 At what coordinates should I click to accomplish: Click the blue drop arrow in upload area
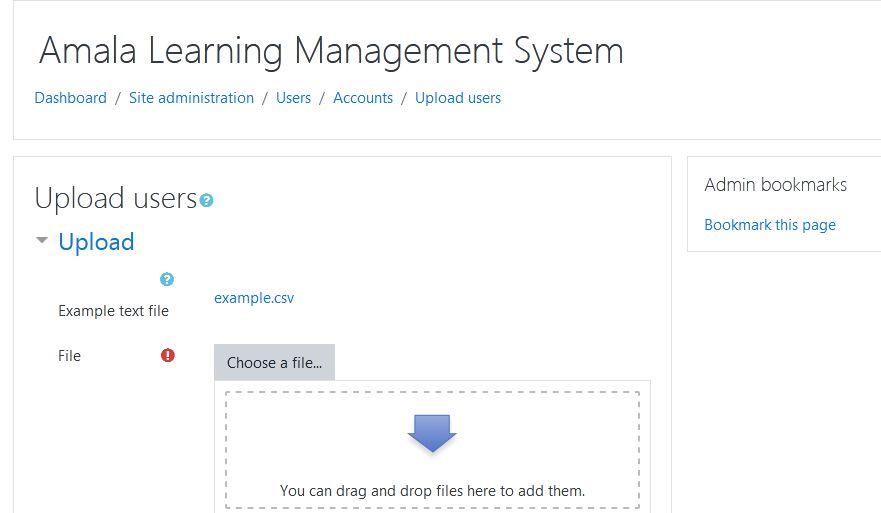click(x=432, y=433)
